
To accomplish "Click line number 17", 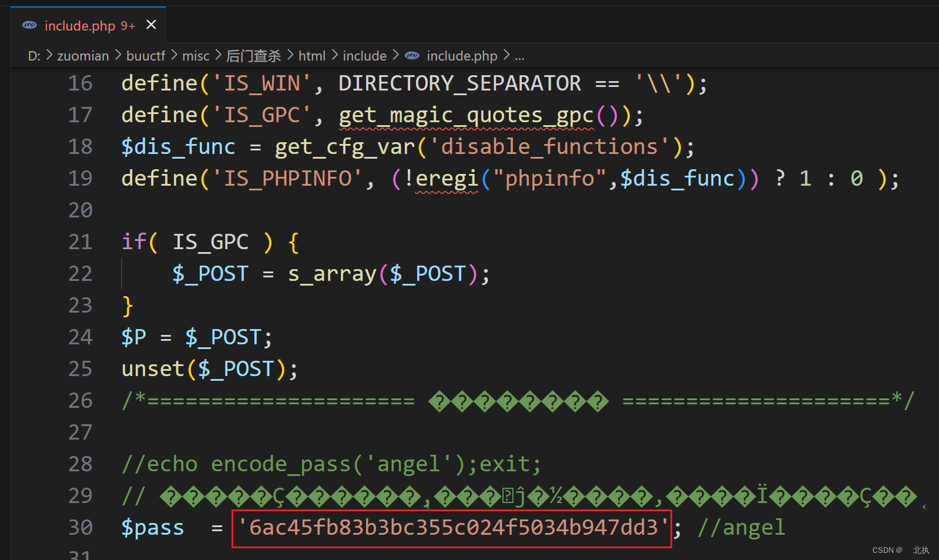I will pyautogui.click(x=81, y=115).
